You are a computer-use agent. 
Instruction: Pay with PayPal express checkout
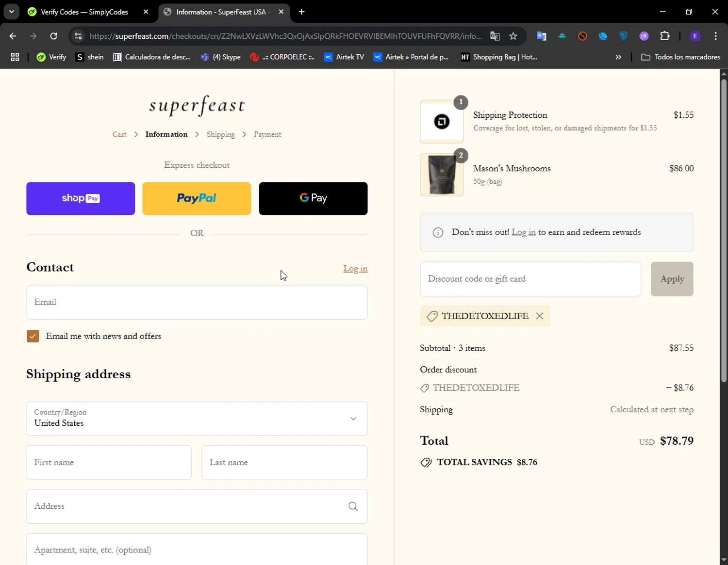point(197,198)
